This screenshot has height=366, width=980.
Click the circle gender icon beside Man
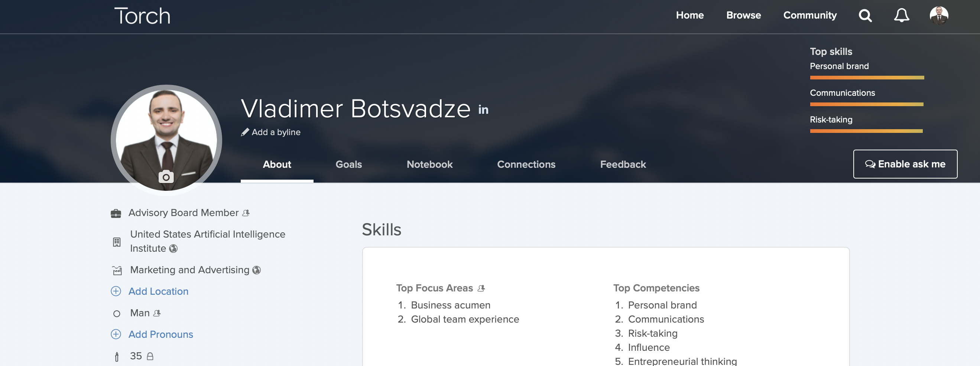pyautogui.click(x=116, y=314)
